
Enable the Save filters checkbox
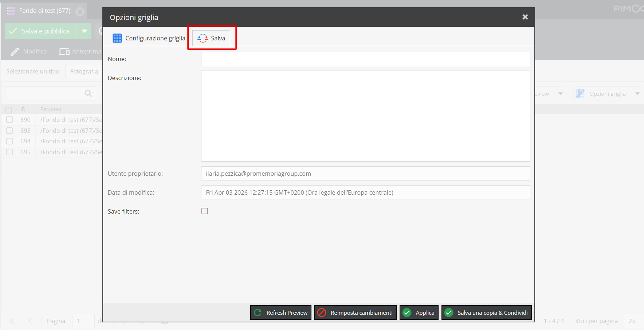[205, 211]
